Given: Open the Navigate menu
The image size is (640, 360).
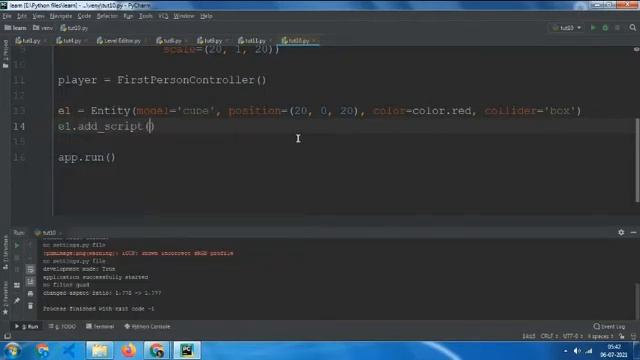Looking at the screenshot, I should click(x=61, y=16).
